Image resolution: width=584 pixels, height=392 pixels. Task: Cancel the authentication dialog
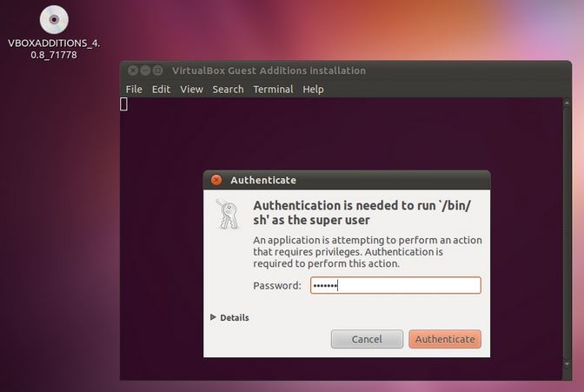tap(367, 339)
